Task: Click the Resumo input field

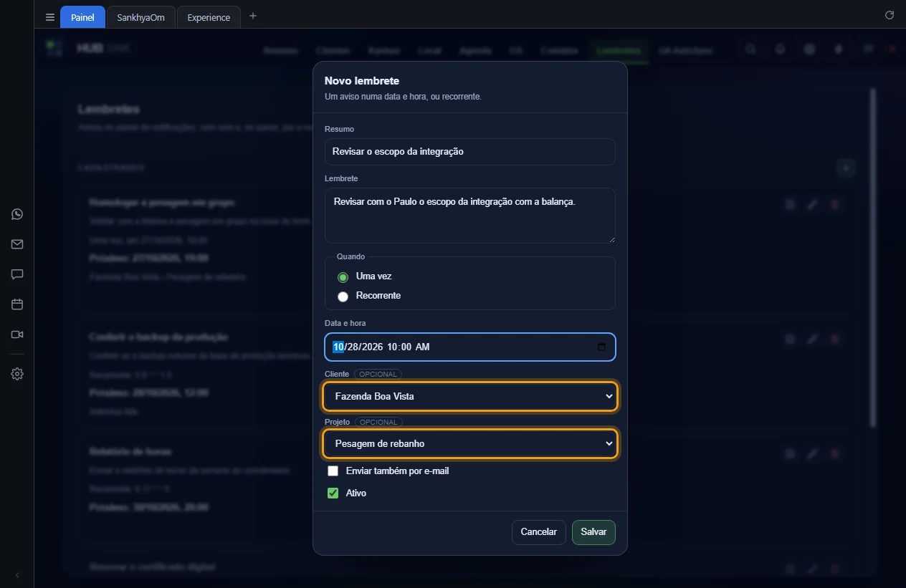Action: coord(470,152)
